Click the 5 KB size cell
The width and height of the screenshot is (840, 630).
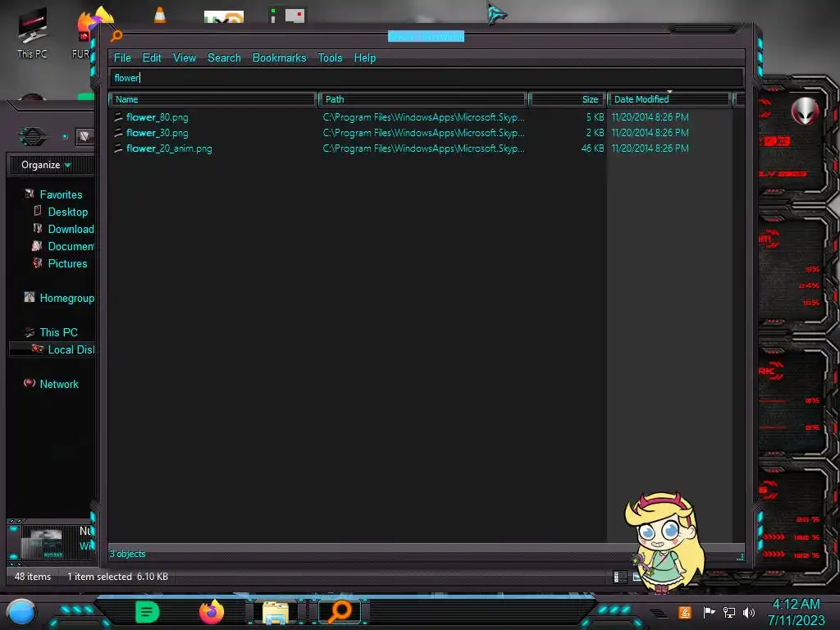click(595, 117)
